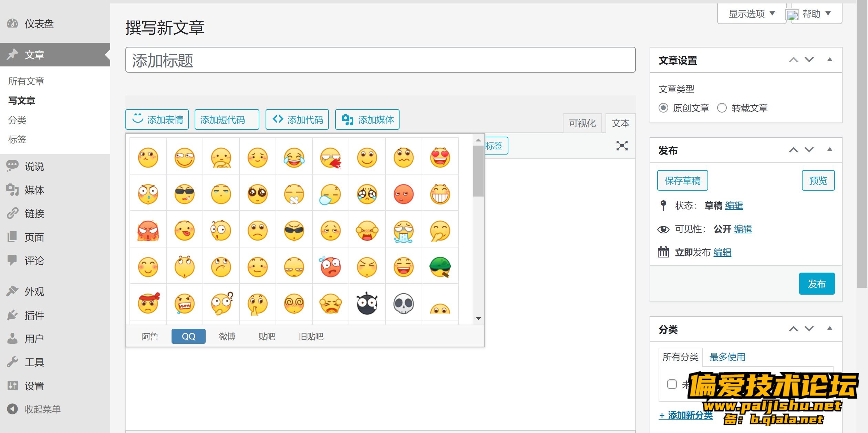This screenshot has width=868, height=433.
Task: Select the 原创文章 radio button
Action: [663, 108]
